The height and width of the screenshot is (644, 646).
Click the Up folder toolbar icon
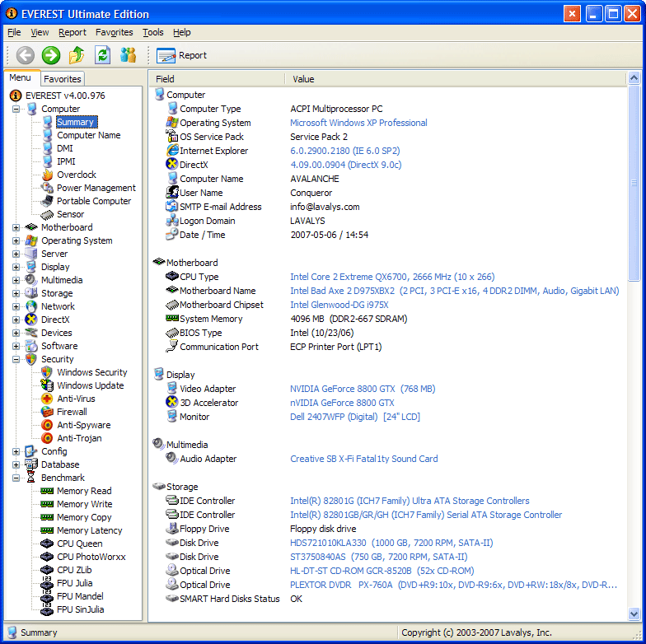click(x=77, y=55)
